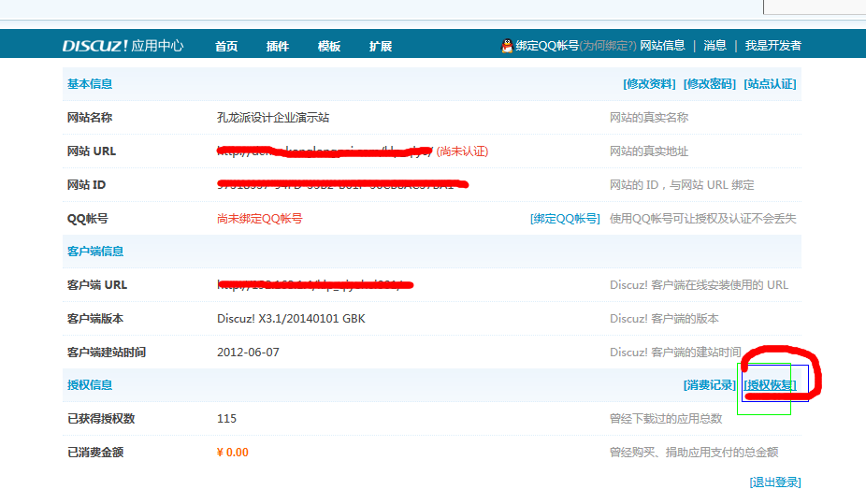Click the value 115
866x504 pixels.
tap(226, 418)
